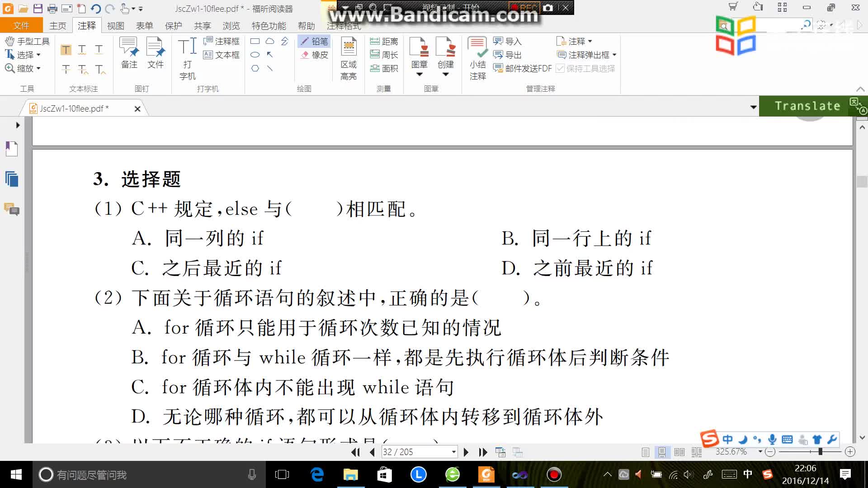Attach a file with the 文件 pin tool
Screen dimensions: 868x488
[156, 53]
